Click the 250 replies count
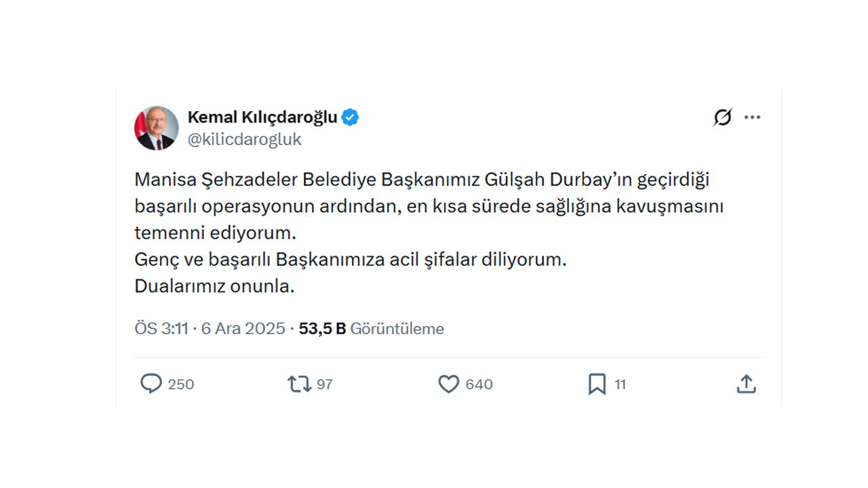Screen dimensions: 868x488 coord(181,384)
